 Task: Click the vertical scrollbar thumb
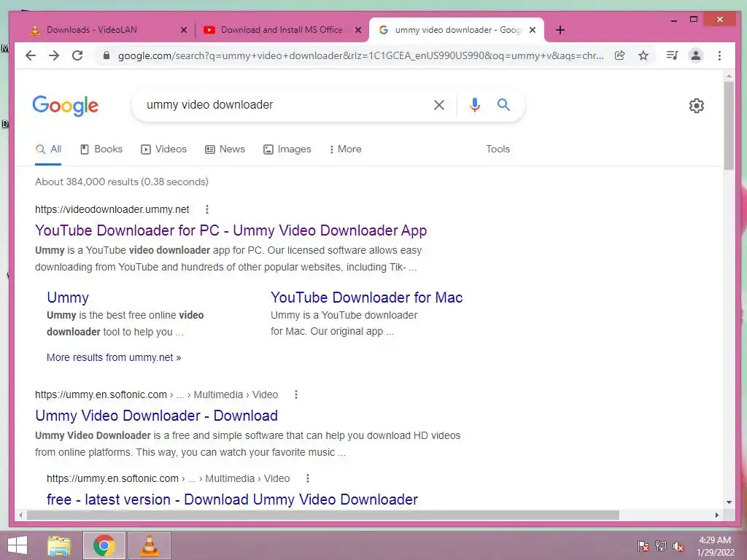[729, 125]
